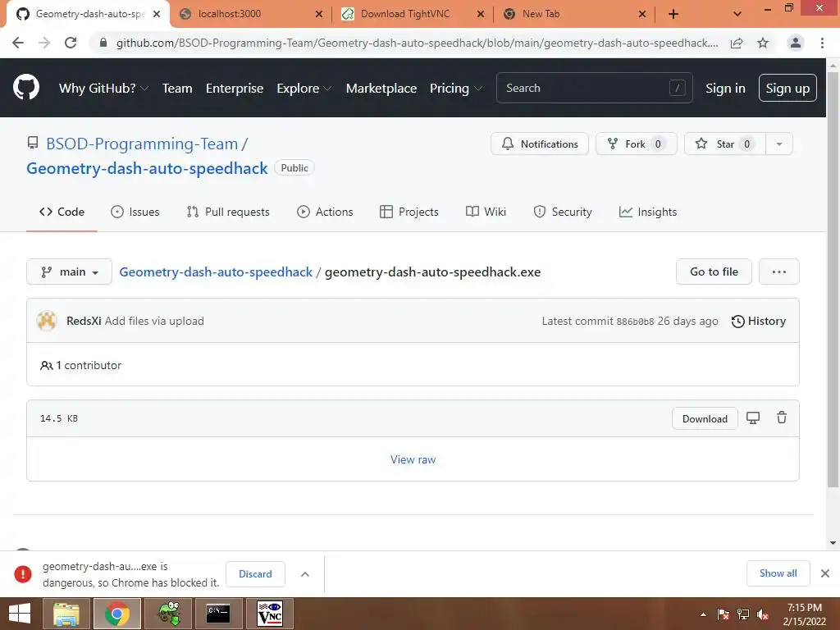Open the Chrome profile avatar icon
This screenshot has height=630, width=840.
click(x=796, y=43)
